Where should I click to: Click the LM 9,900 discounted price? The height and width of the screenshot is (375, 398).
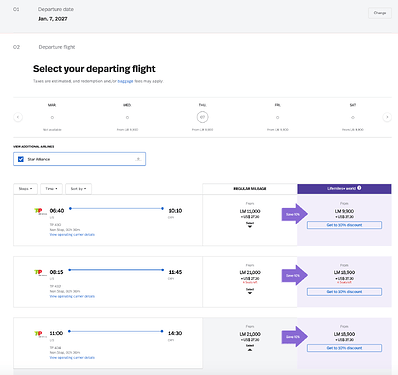pos(344,211)
